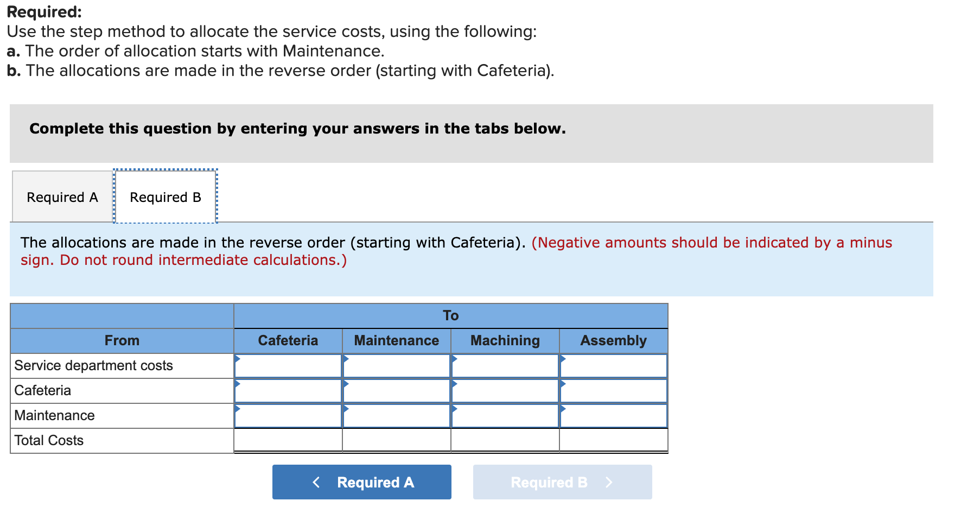
Task: Select the Total Costs Cafeteria cell
Action: click(288, 440)
